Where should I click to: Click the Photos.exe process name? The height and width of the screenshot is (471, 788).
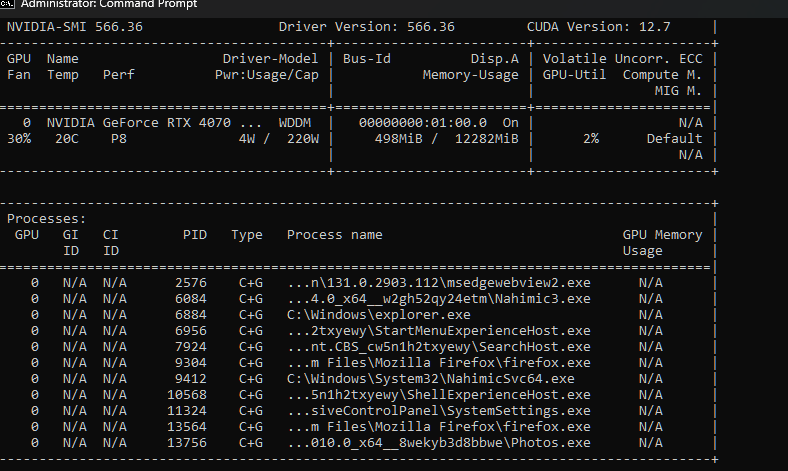(x=439, y=443)
